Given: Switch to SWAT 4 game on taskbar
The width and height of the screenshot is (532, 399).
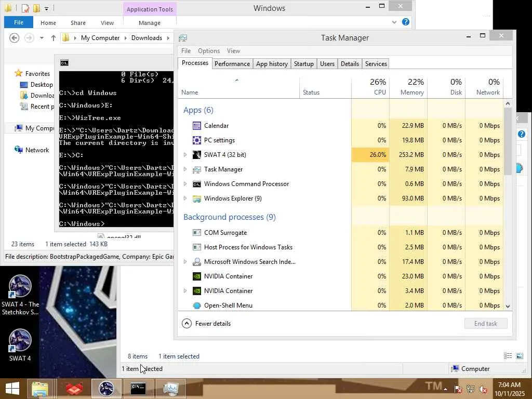Looking at the screenshot, I should 106,389.
